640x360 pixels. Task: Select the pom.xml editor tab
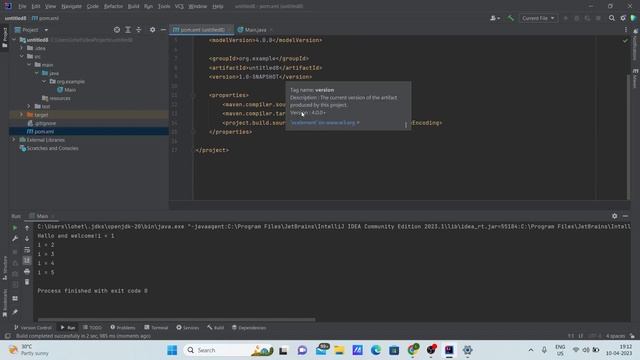pyautogui.click(x=201, y=30)
